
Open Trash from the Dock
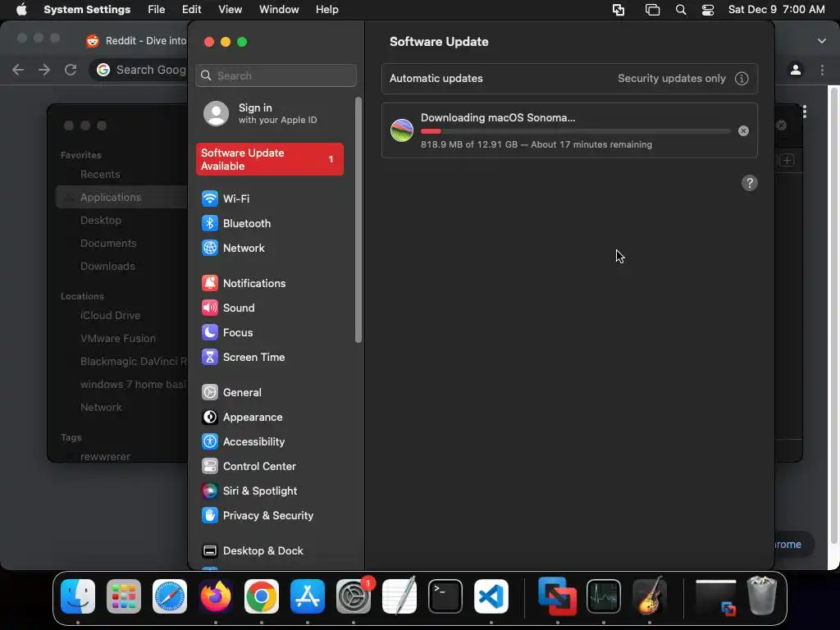click(762, 596)
